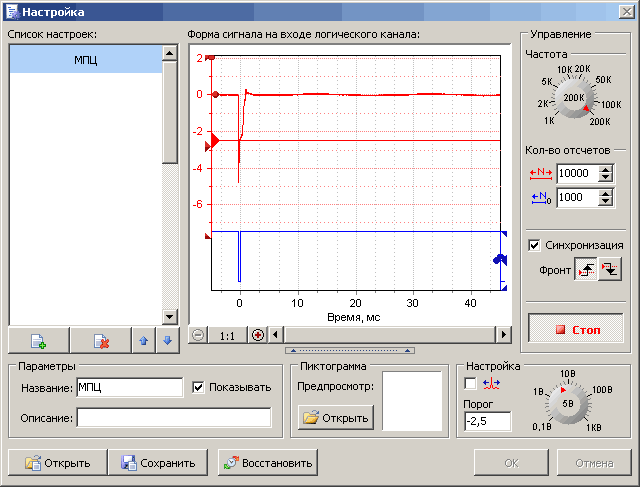The width and height of the screenshot is (640, 487).
Task: Increase the 10000 sample count spinner
Action: coord(604,168)
